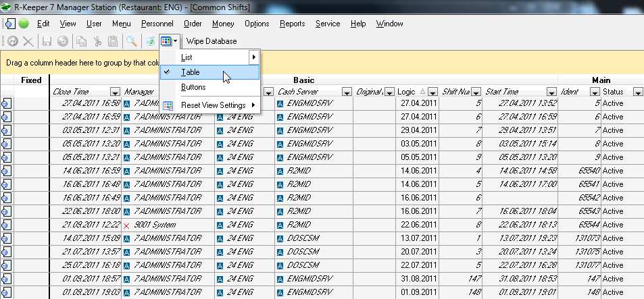Click the view mode grid icon
The image size is (644, 299).
[166, 41]
